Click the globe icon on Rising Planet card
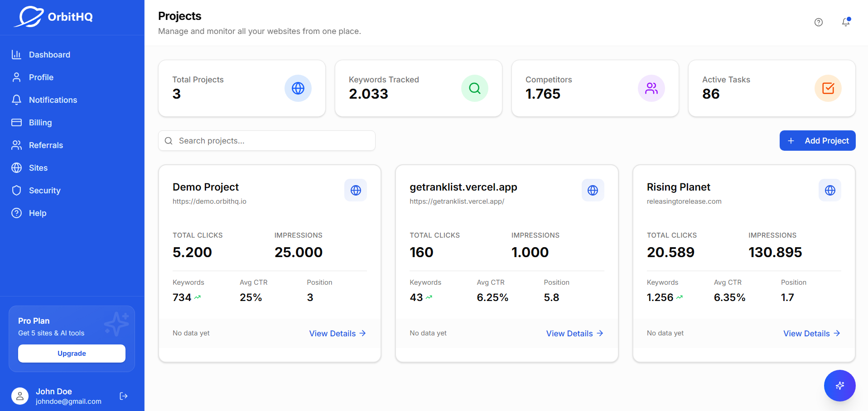868x411 pixels. pos(830,190)
